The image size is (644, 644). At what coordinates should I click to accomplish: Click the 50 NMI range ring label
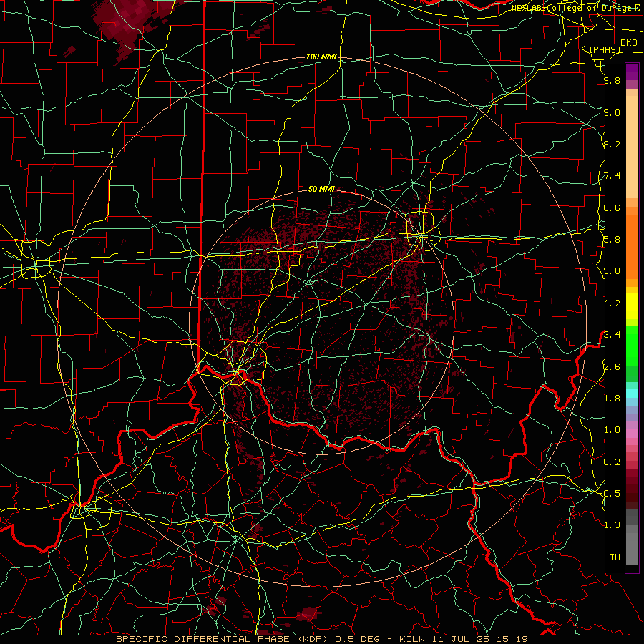(321, 189)
